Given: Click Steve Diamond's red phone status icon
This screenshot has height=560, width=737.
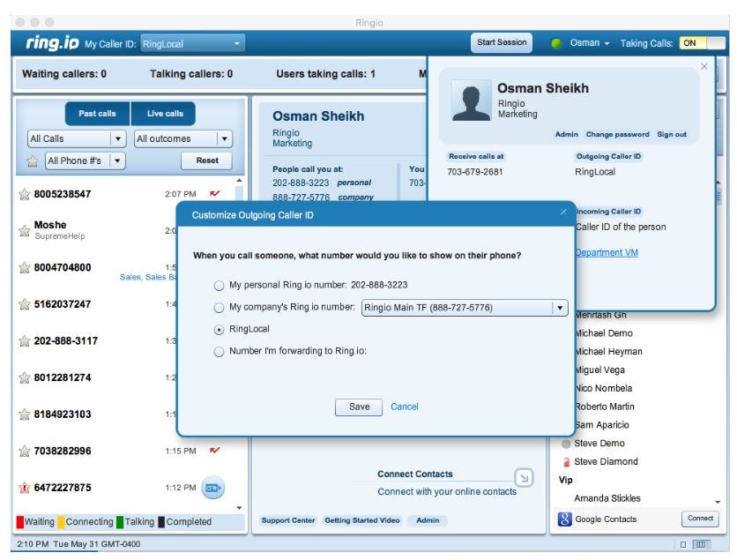Looking at the screenshot, I should tap(566, 462).
